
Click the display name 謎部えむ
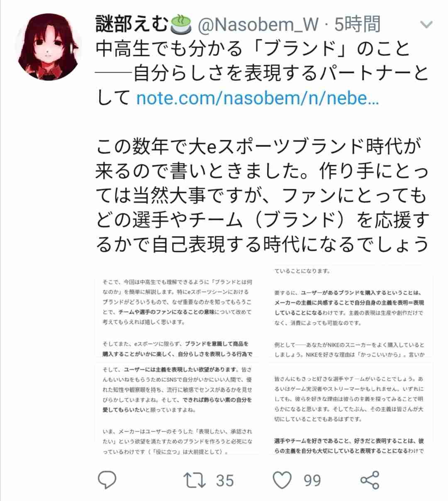tap(133, 24)
